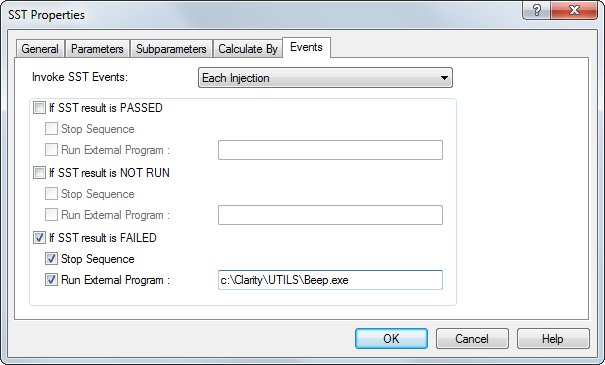Select the Calculate By tab
This screenshot has height=365, width=605.
pos(248,49)
